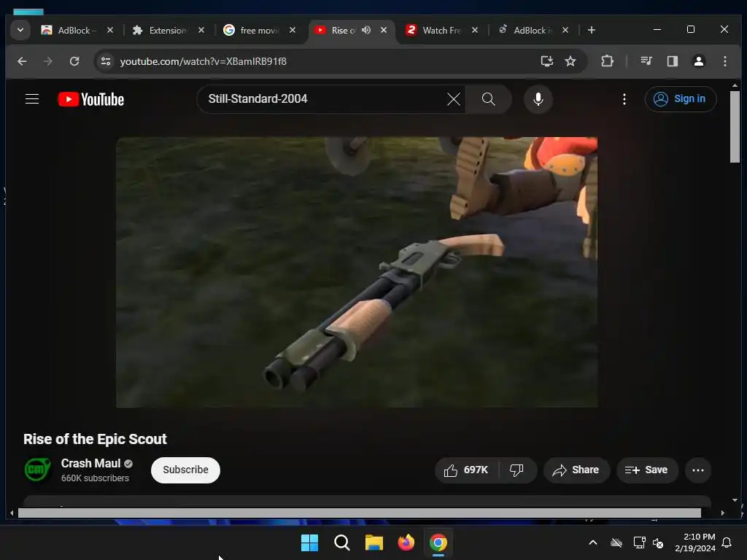This screenshot has width=747, height=560.
Task: Go forward in browser history
Action: click(x=47, y=61)
